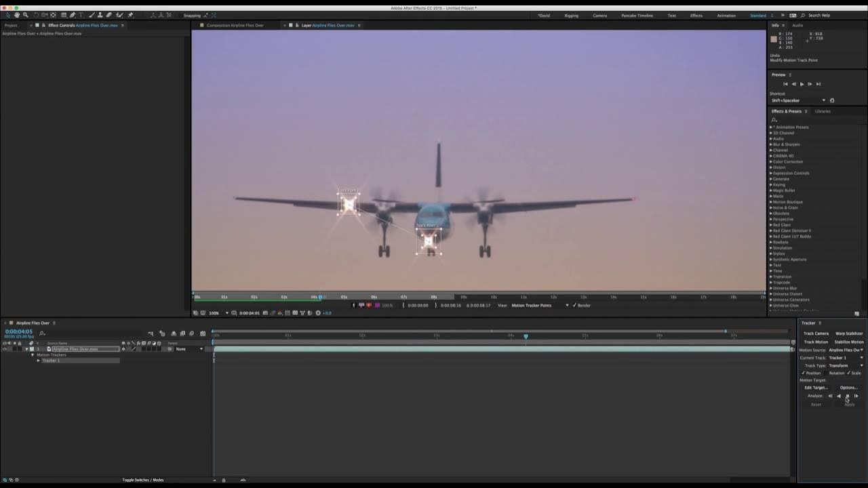This screenshot has width=868, height=488.
Task: Select the Rigging workspace
Action: coord(571,16)
